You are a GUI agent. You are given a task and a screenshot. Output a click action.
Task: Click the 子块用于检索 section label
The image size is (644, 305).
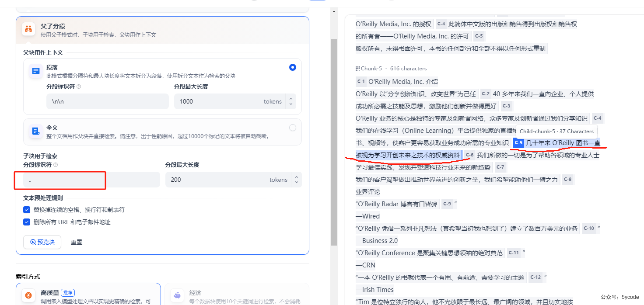[x=40, y=156]
